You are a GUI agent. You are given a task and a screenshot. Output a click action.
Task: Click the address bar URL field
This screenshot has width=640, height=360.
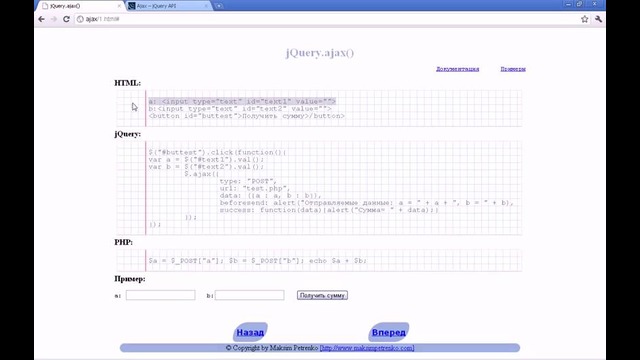click(x=327, y=19)
